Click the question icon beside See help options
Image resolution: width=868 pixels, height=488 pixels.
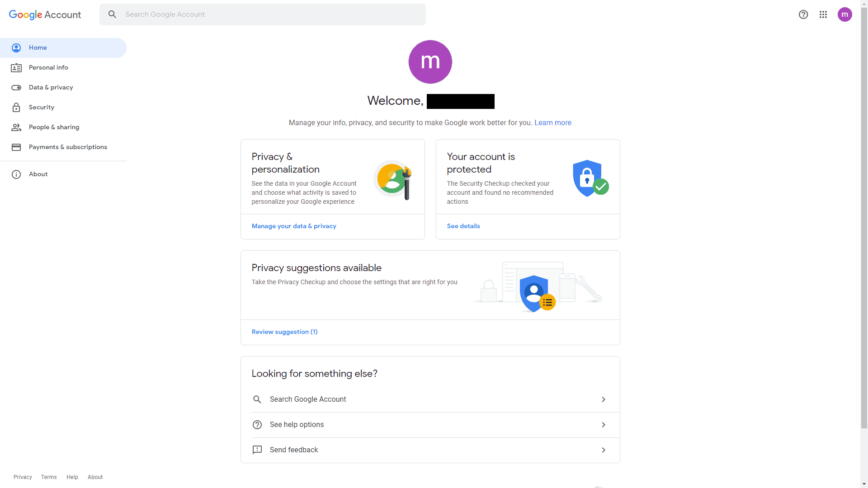point(257,425)
